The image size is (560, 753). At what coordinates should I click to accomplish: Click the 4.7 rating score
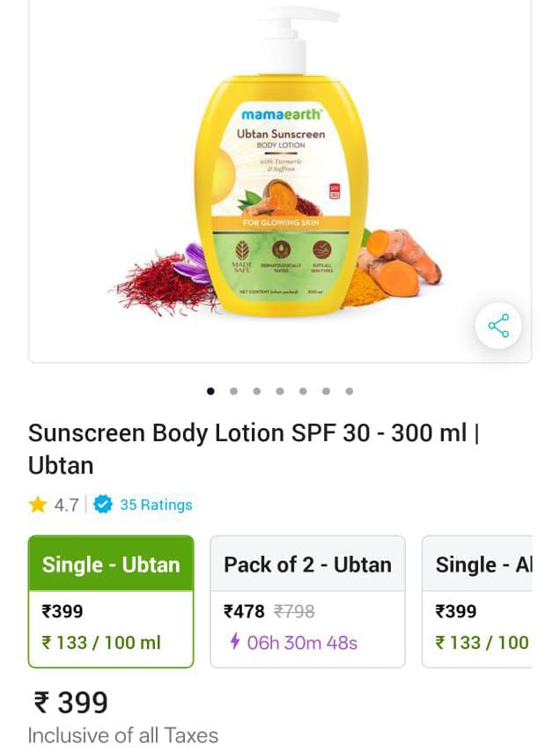(x=66, y=505)
